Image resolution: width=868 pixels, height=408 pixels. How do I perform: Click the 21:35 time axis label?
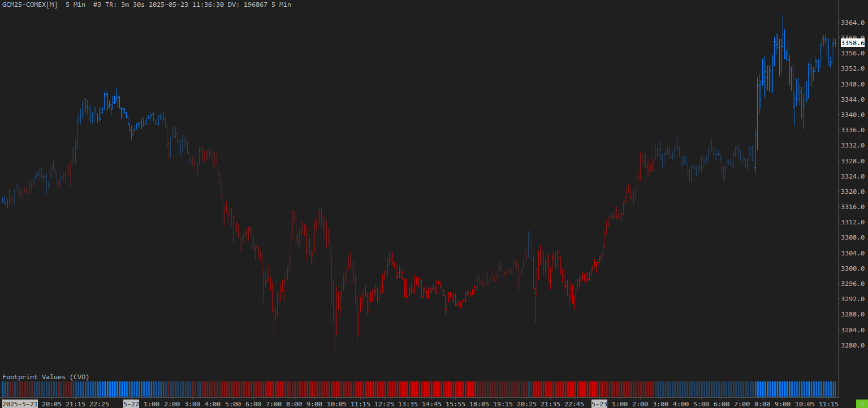coord(550,404)
